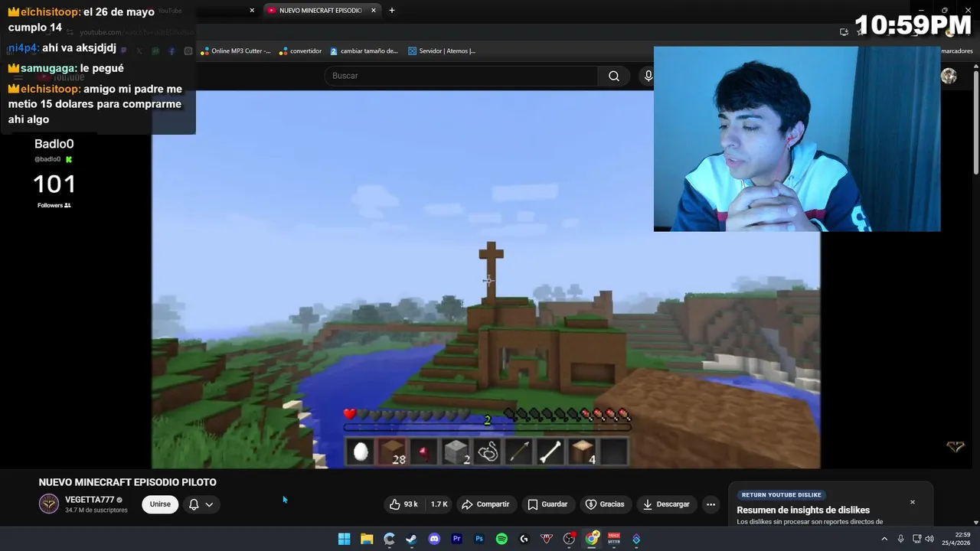Click the Resumen de insights de dislikes heading
This screenshot has width=980, height=551.
[x=803, y=510]
